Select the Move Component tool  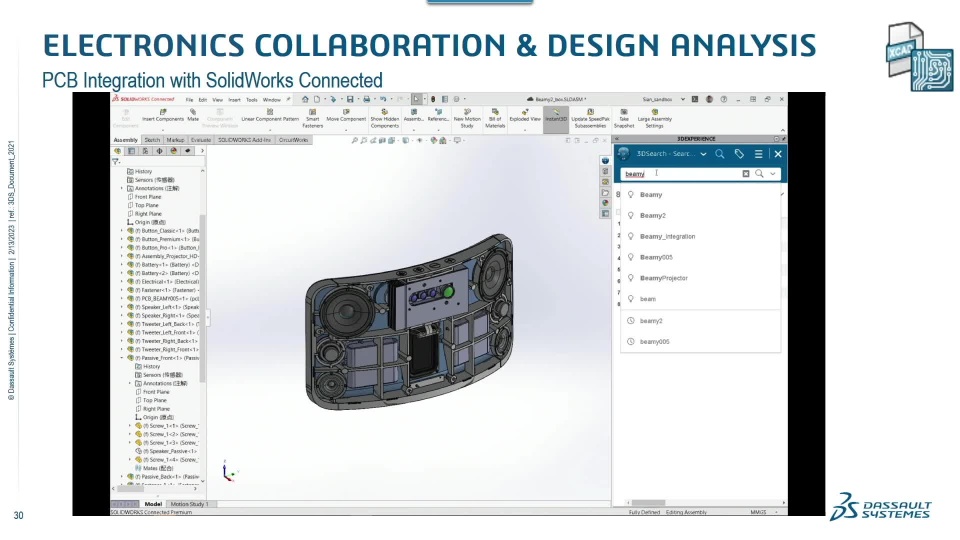click(346, 116)
